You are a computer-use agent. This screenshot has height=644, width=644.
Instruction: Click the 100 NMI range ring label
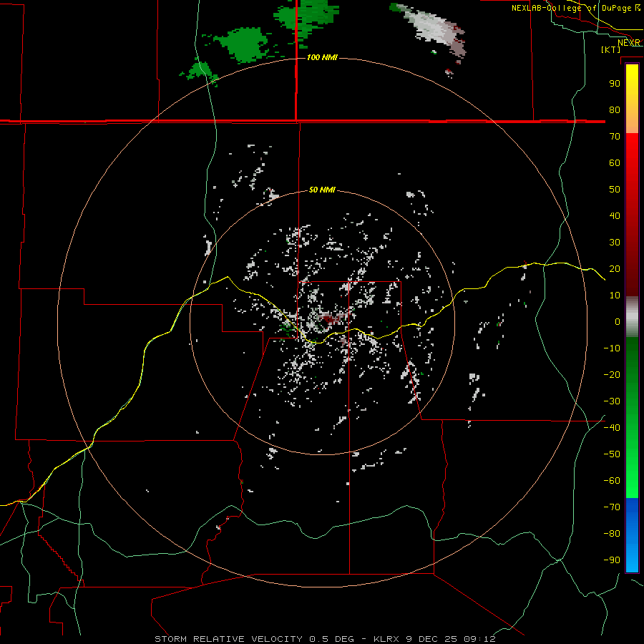click(x=322, y=57)
